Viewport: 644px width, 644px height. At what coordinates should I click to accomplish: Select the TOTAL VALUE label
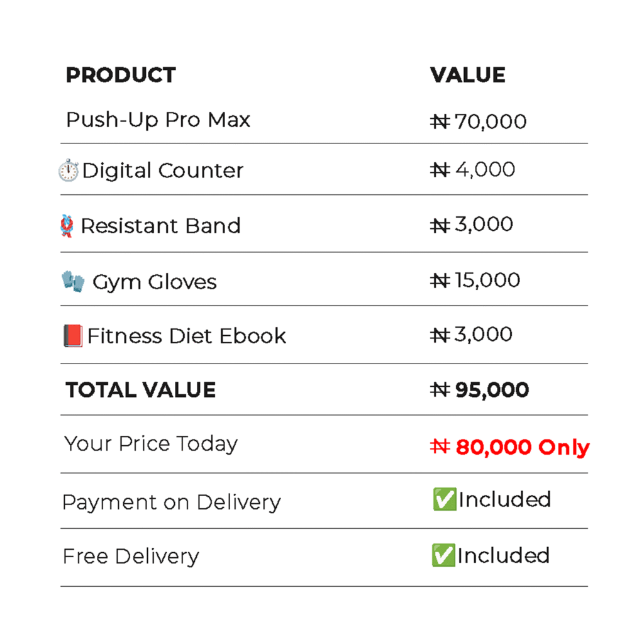[x=140, y=390]
